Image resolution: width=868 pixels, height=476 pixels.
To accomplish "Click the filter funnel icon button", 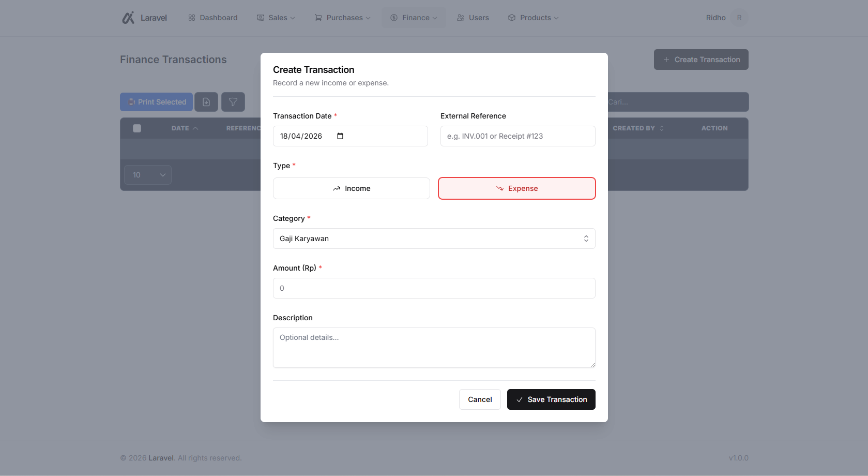I will (x=233, y=102).
